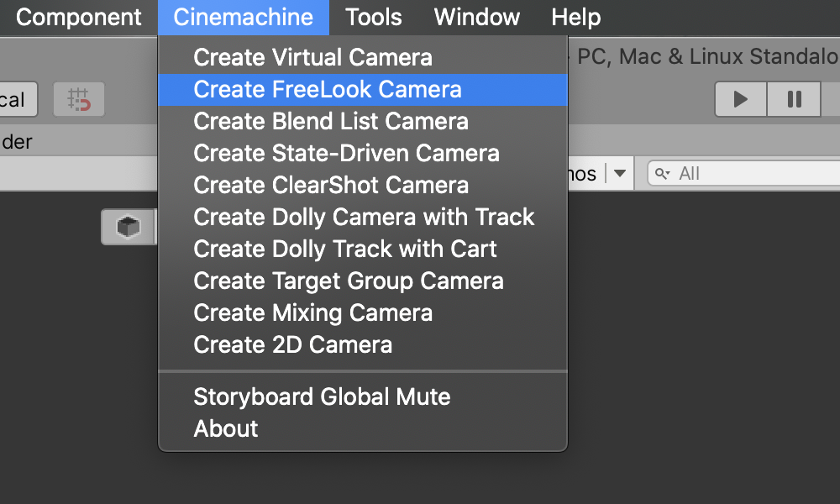Toggle Storyboard Global Mute
The height and width of the screenshot is (504, 840).
[x=322, y=396]
